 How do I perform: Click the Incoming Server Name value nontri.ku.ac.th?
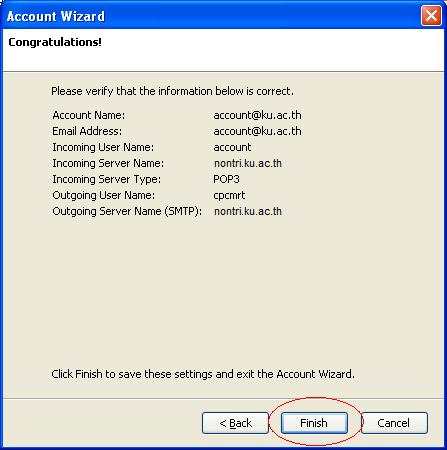[x=248, y=163]
